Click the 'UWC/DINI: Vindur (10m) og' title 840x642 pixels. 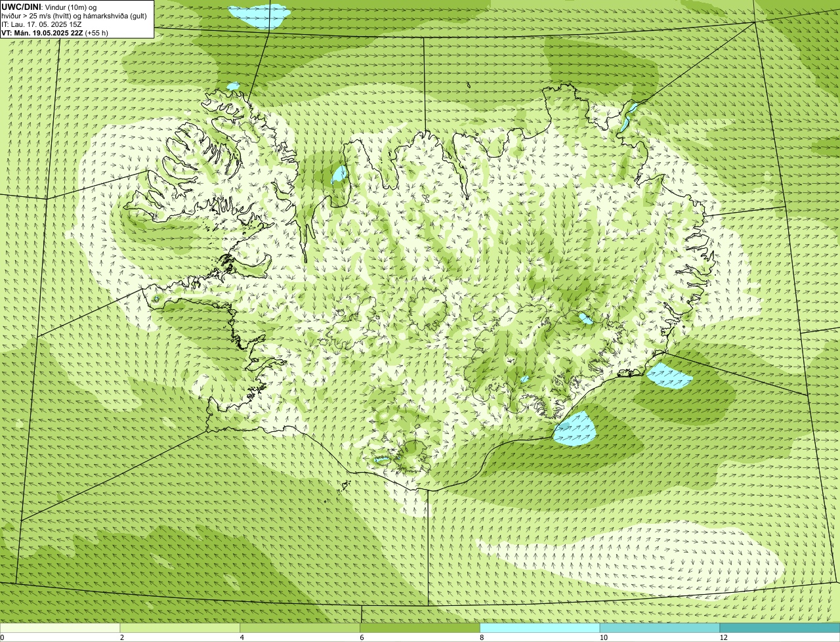coord(49,7)
